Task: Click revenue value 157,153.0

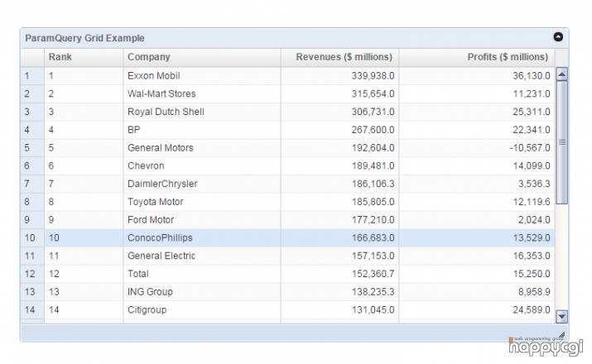Action: [373, 256]
